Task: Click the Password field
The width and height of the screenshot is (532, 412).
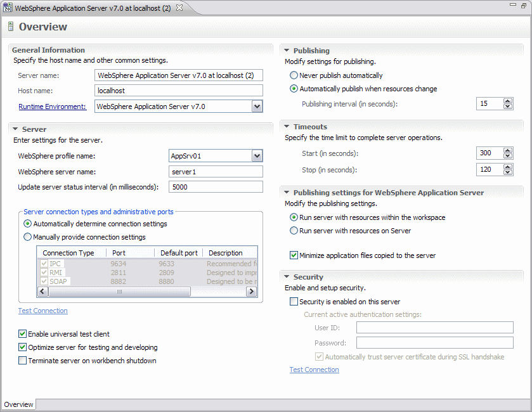Action: click(x=434, y=342)
